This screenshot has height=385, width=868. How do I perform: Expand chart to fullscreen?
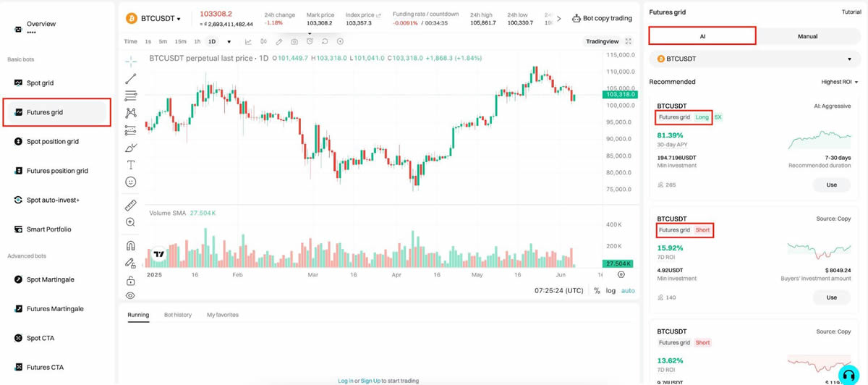pos(628,41)
